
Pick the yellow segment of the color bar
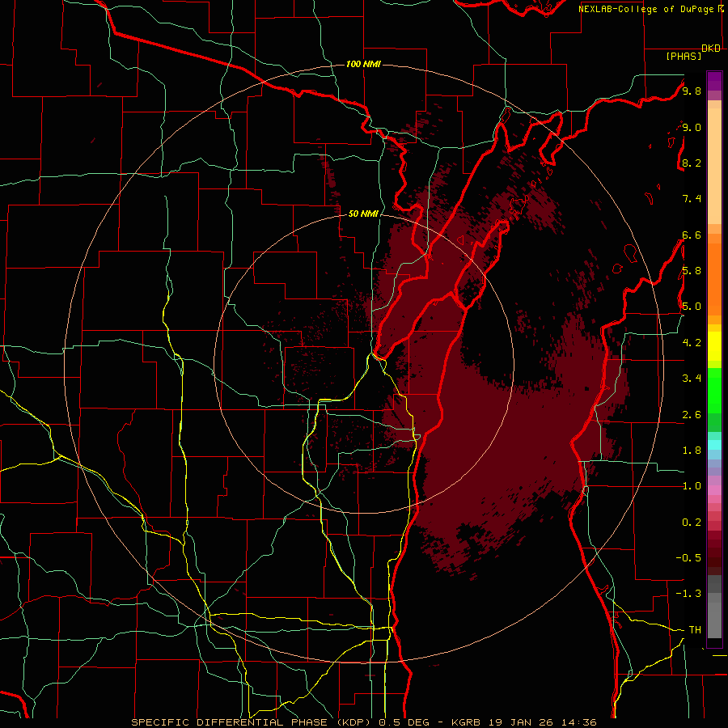tap(714, 346)
